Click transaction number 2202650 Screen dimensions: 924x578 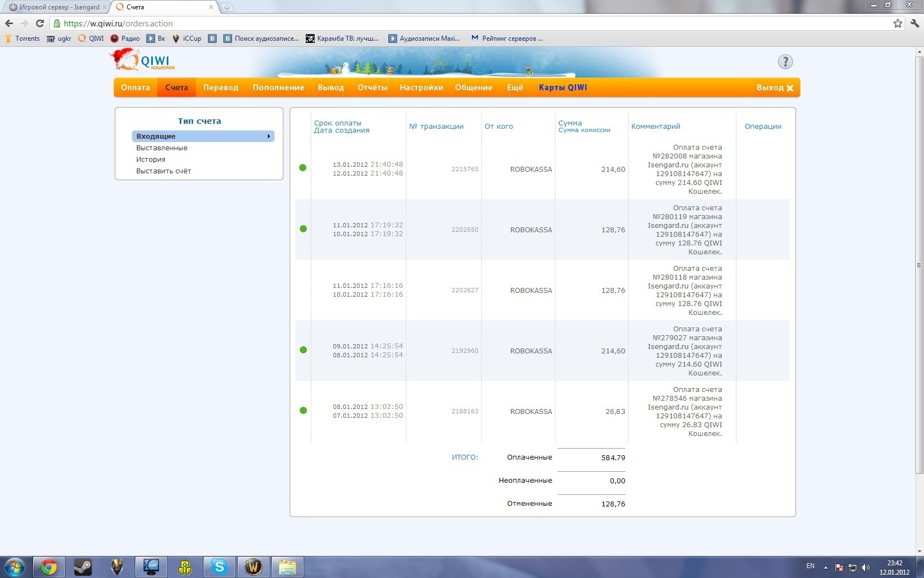tap(465, 230)
